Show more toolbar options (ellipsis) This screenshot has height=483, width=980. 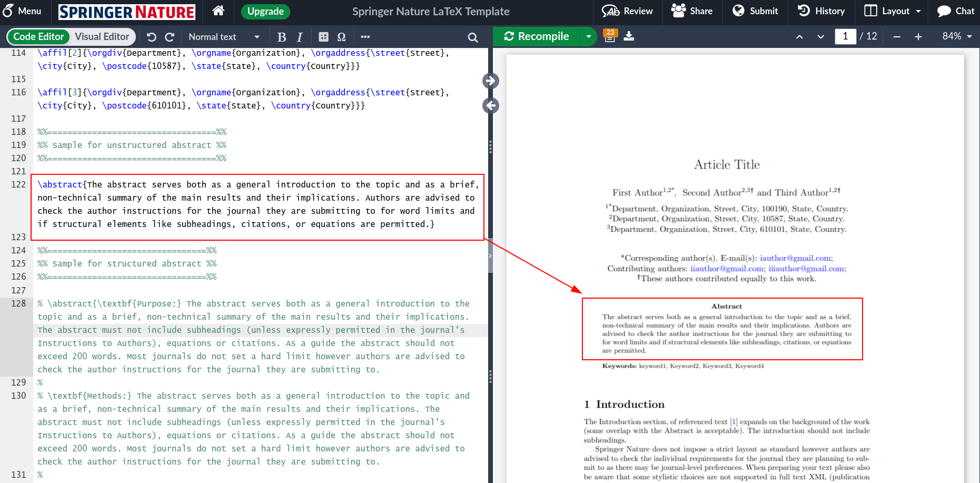pos(365,37)
